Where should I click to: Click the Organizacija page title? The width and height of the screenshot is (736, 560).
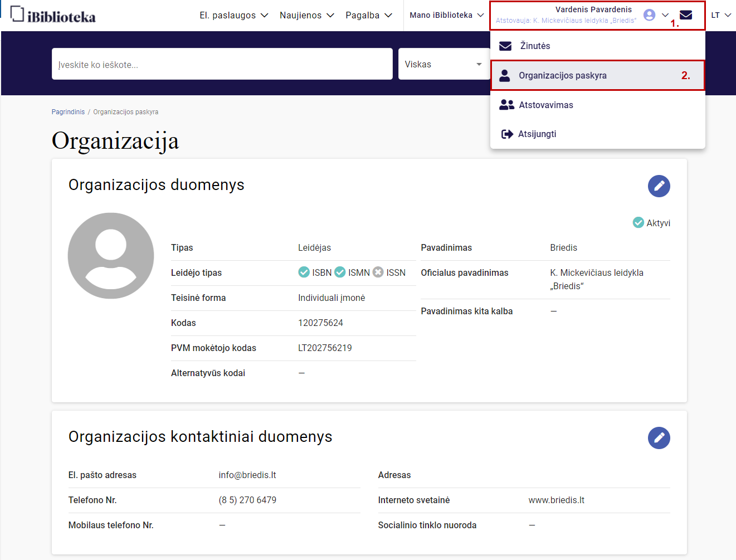pyautogui.click(x=115, y=140)
